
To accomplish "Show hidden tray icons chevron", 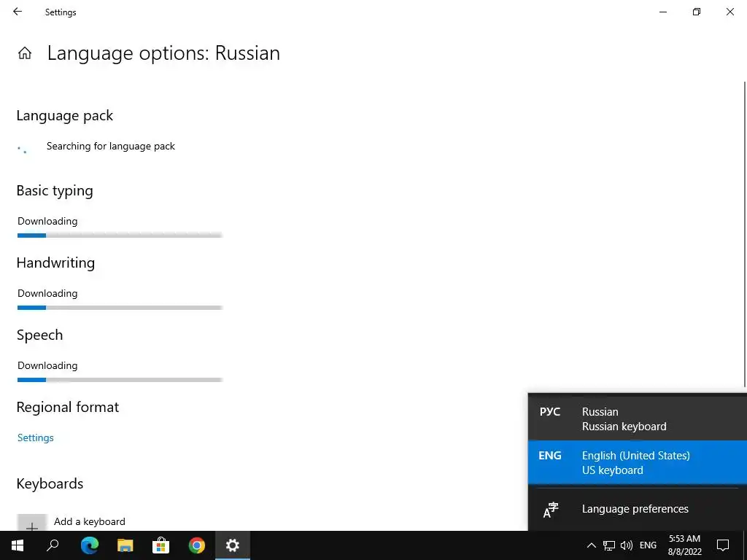I will 591,545.
